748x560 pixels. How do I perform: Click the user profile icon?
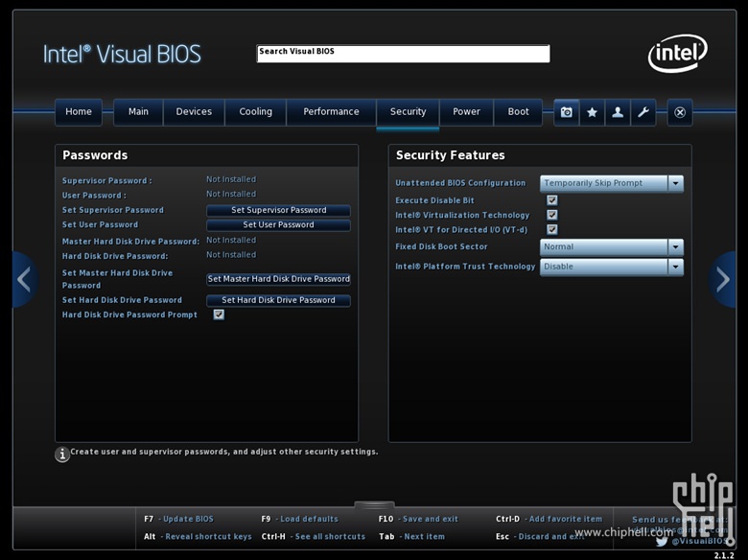coord(618,112)
